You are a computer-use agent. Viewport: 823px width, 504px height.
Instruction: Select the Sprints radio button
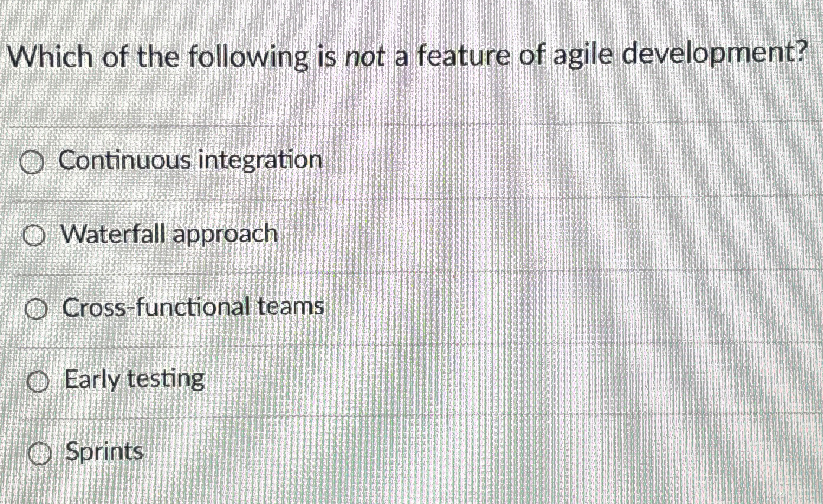click(38, 453)
